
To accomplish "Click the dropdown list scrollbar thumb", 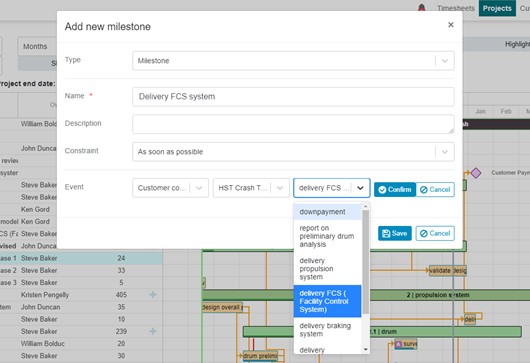I will pyautogui.click(x=365, y=262).
